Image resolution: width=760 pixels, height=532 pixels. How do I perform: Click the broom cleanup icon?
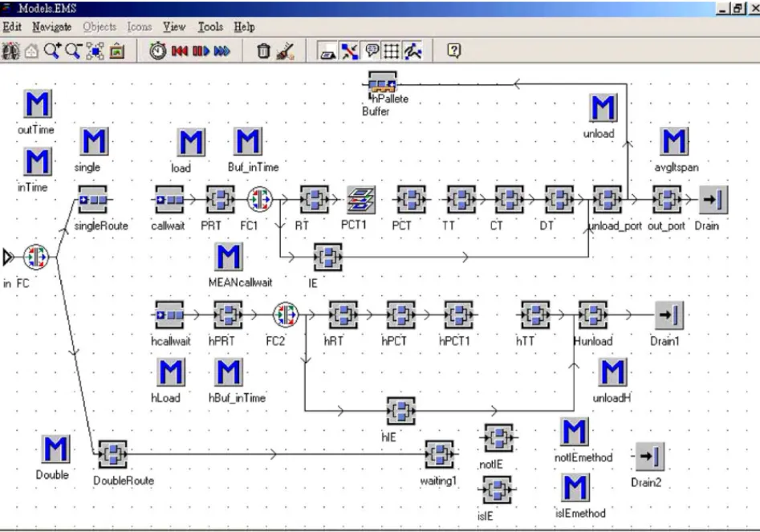pyautogui.click(x=285, y=51)
